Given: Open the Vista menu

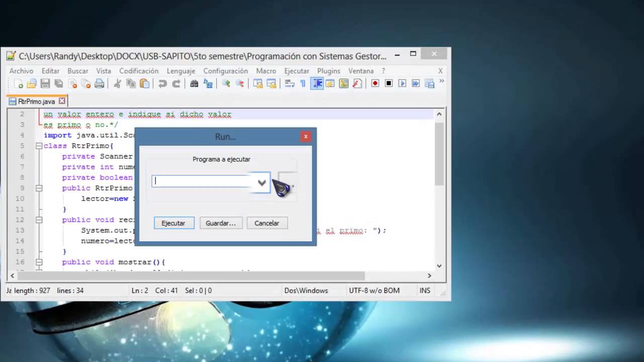Looking at the screenshot, I should tap(104, 71).
